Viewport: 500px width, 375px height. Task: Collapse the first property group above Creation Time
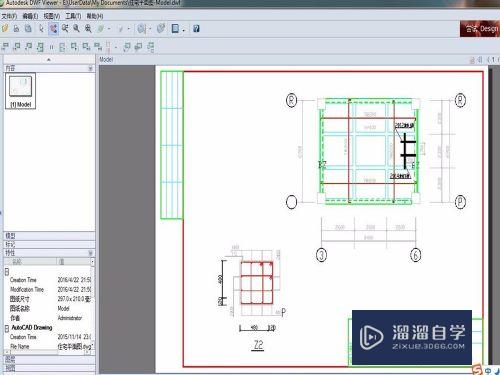pos(7,271)
